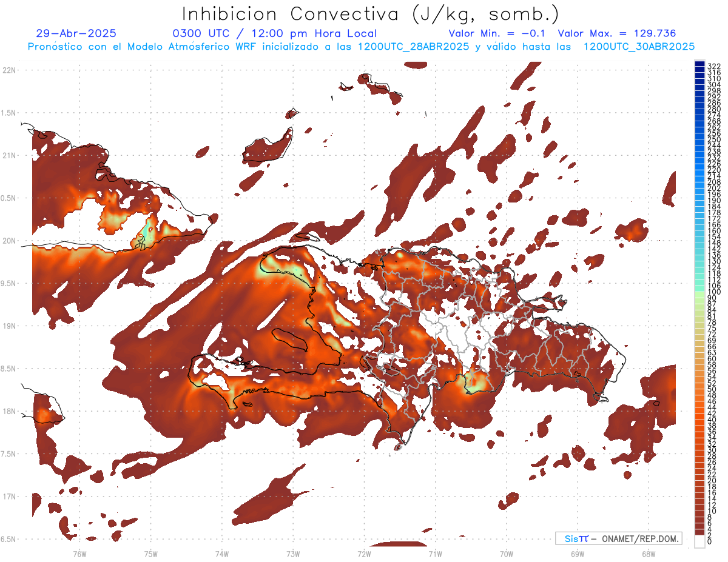Click the '74W' longitude label

[x=222, y=553]
